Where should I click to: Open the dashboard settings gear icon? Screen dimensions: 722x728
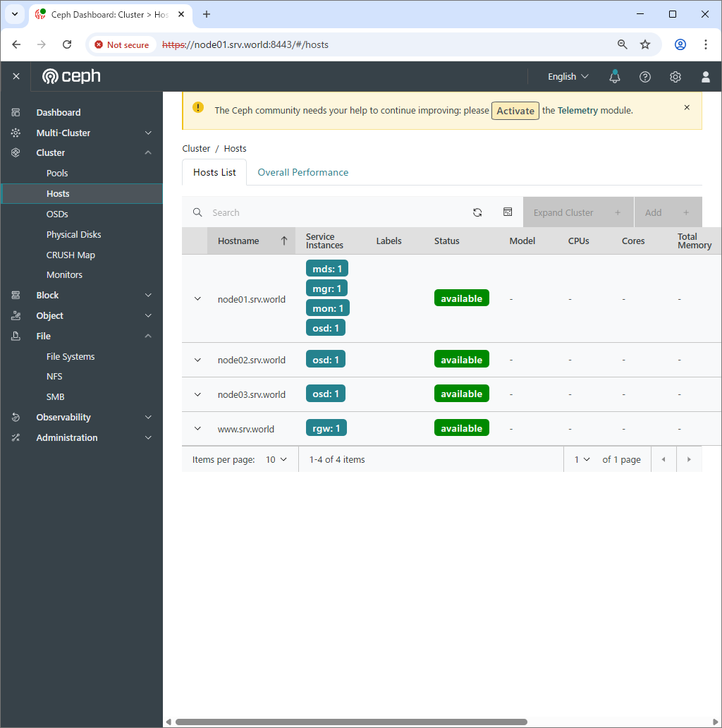[675, 77]
